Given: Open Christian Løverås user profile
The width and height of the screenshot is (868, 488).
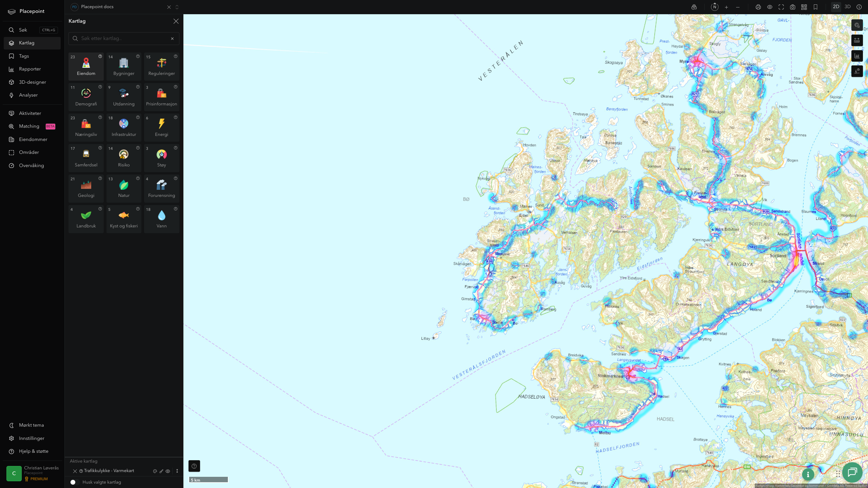Looking at the screenshot, I should (x=32, y=473).
